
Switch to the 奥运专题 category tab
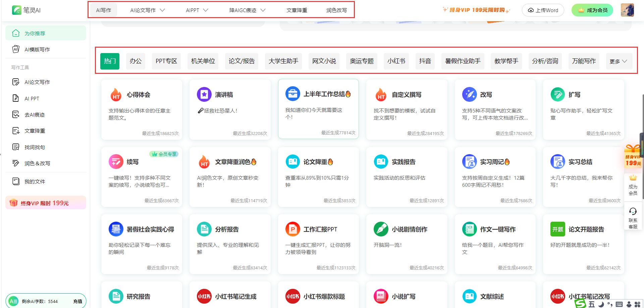click(362, 61)
